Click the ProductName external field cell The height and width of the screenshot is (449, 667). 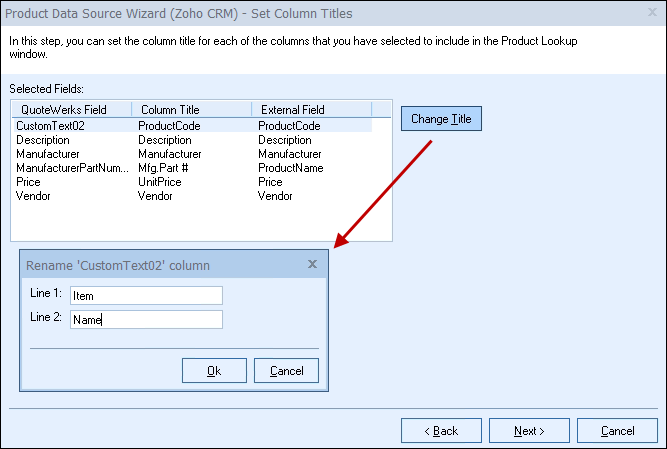click(x=292, y=169)
